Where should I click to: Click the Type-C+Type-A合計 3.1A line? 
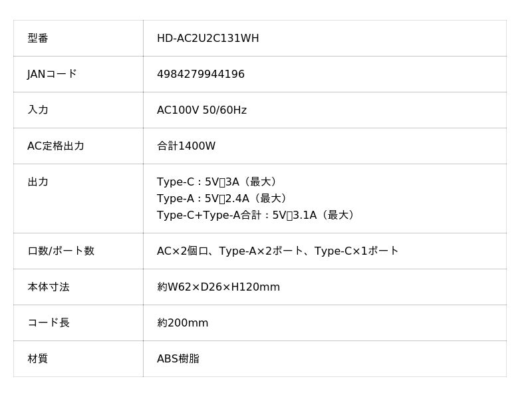pos(257,215)
